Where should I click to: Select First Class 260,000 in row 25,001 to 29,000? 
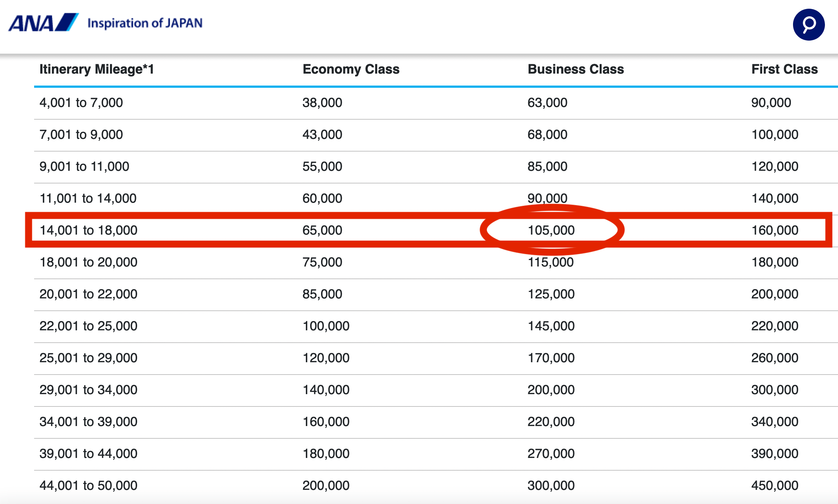coord(775,358)
